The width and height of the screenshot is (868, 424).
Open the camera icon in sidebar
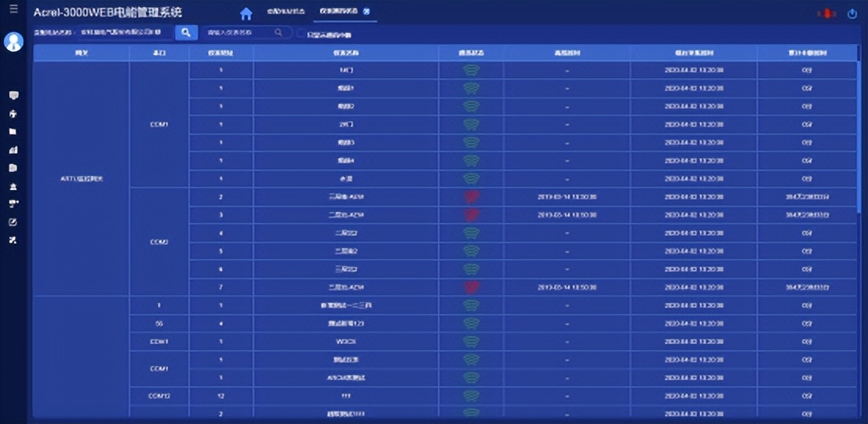(13, 203)
